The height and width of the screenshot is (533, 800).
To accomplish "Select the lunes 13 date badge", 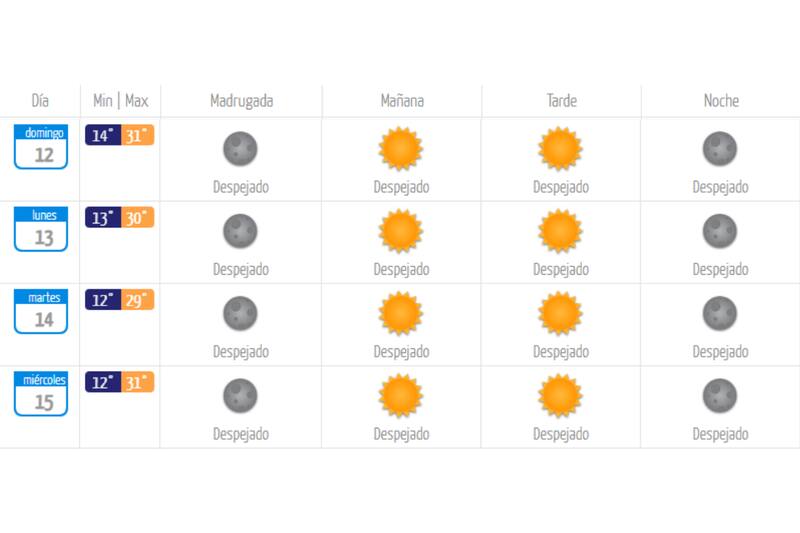I will 41,229.
